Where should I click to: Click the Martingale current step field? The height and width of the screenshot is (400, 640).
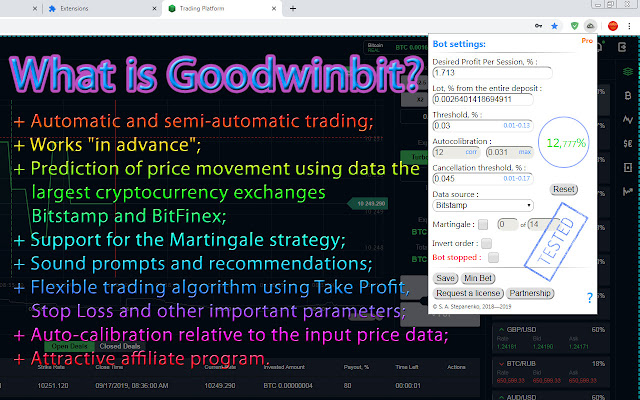[x=507, y=224]
